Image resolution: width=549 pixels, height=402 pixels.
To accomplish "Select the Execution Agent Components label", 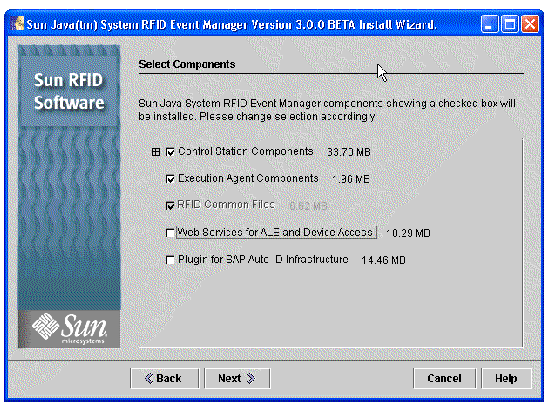I will pos(248,178).
